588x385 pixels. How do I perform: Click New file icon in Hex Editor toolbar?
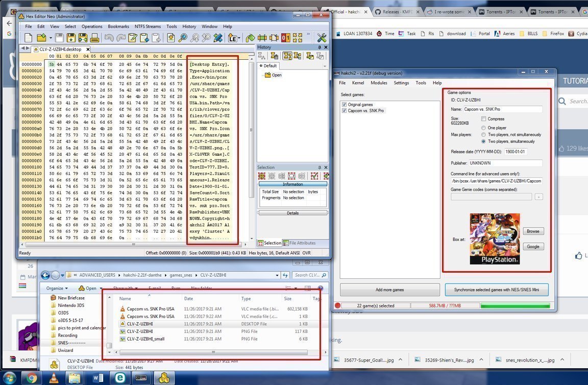tap(28, 37)
